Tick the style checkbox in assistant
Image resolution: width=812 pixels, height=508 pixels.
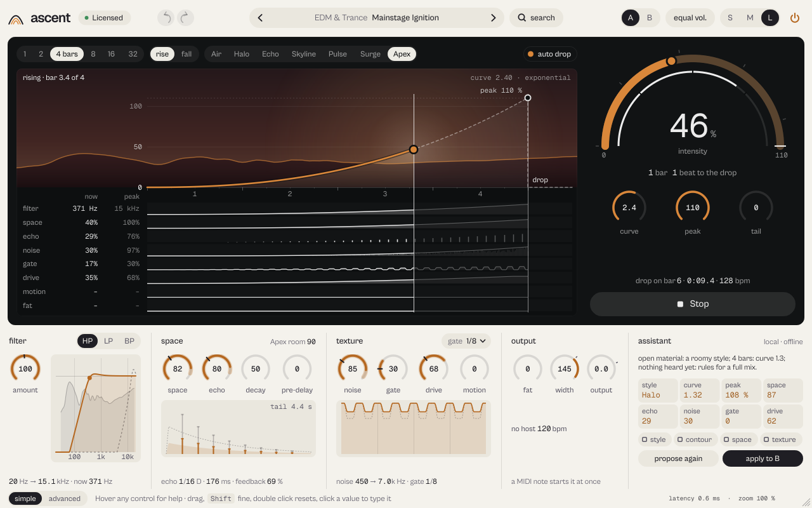(645, 439)
